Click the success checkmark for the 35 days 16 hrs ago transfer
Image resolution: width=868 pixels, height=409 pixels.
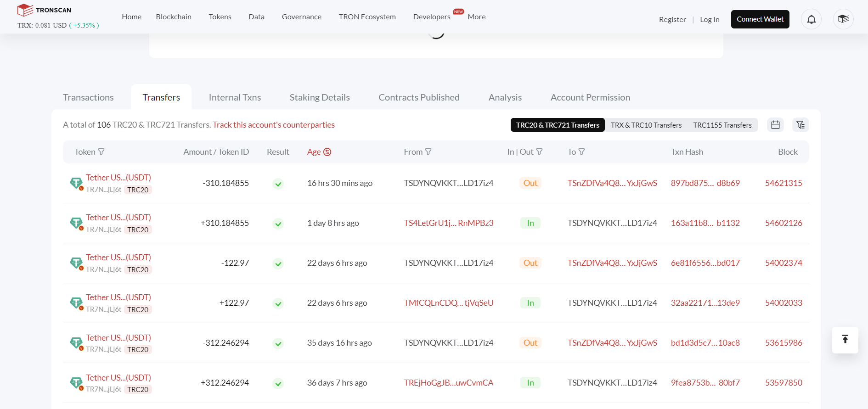point(278,344)
